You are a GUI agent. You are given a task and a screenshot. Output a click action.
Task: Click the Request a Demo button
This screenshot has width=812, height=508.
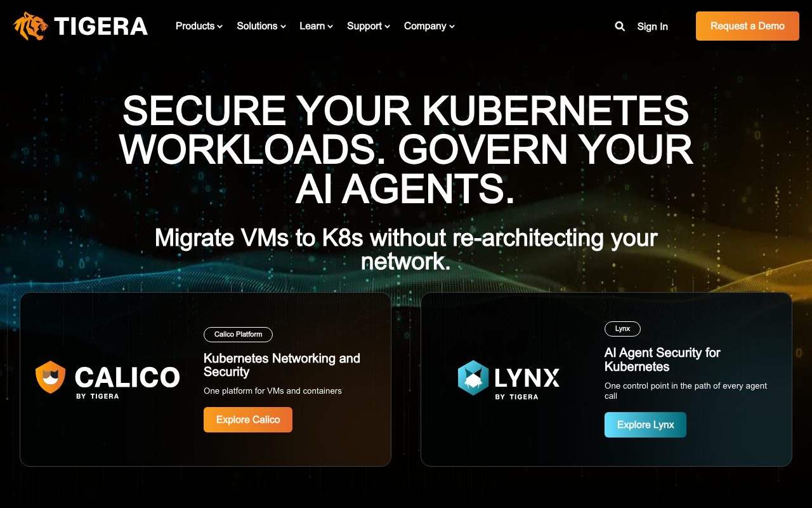point(747,26)
